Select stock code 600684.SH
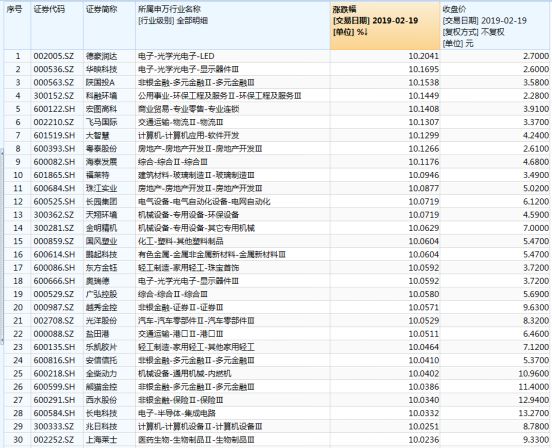Image resolution: width=552 pixels, height=448 pixels. [55, 188]
